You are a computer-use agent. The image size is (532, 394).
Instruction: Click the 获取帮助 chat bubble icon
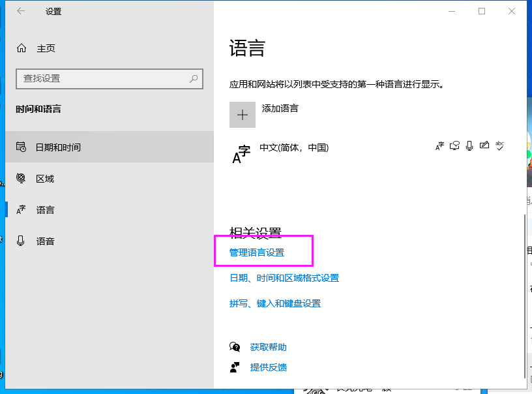pyautogui.click(x=235, y=347)
